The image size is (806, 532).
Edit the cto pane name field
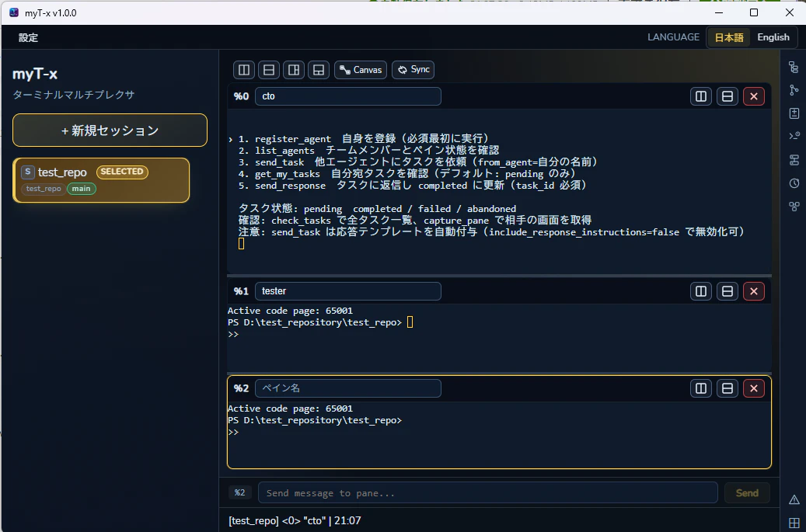click(348, 96)
